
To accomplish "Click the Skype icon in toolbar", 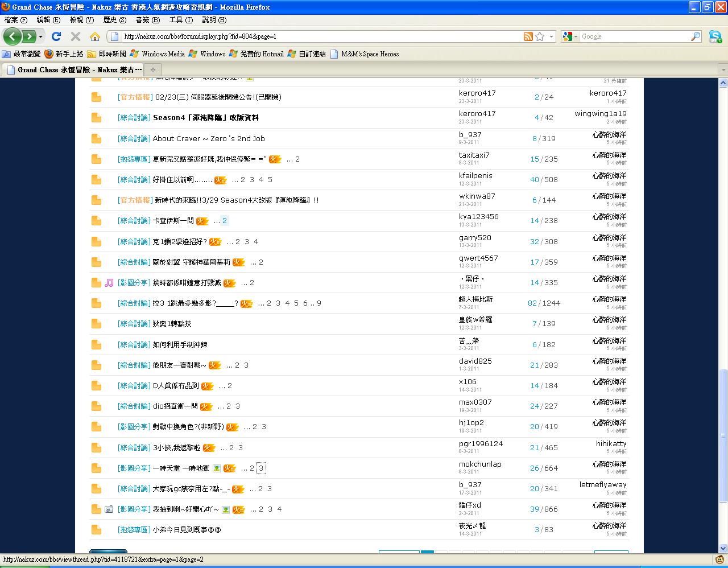I will tap(715, 36).
